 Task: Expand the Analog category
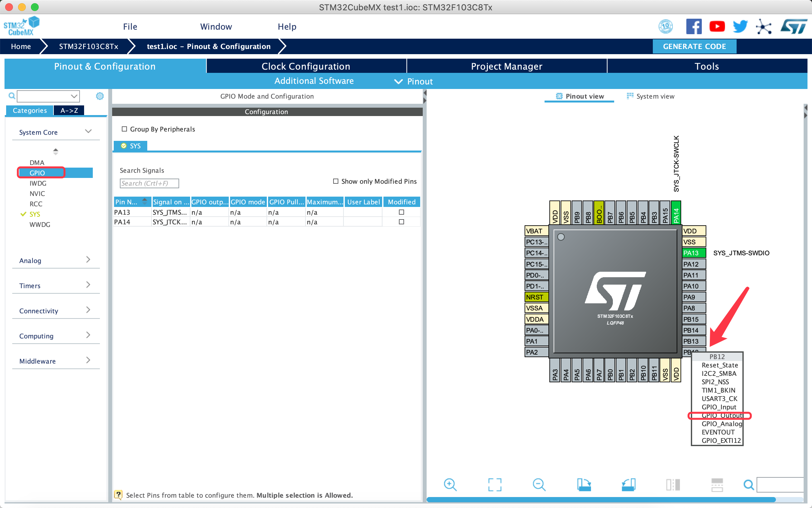coord(56,260)
